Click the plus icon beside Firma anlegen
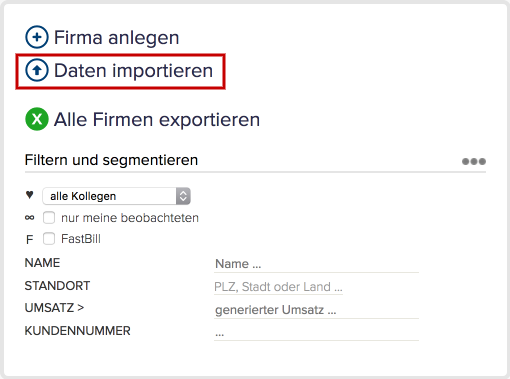The height and width of the screenshot is (379, 510). [x=37, y=37]
